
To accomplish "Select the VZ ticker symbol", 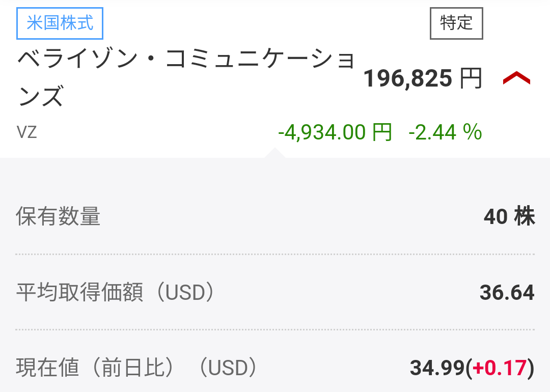I will pos(27,132).
